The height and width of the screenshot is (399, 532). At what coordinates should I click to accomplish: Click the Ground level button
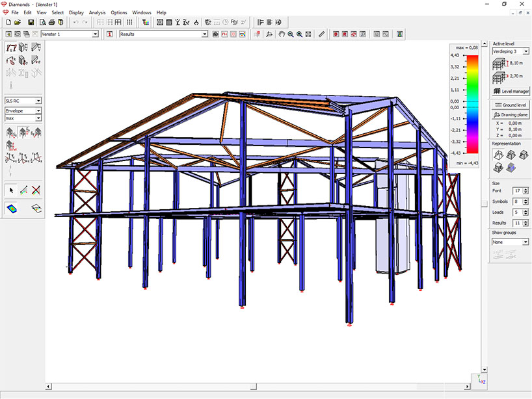[511, 105]
